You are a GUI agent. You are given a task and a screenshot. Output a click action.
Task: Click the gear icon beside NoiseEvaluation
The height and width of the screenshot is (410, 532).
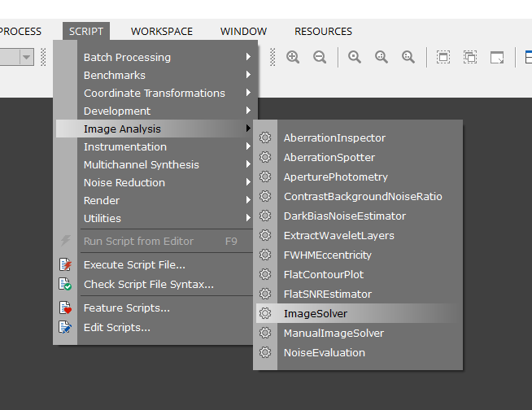[x=265, y=353]
